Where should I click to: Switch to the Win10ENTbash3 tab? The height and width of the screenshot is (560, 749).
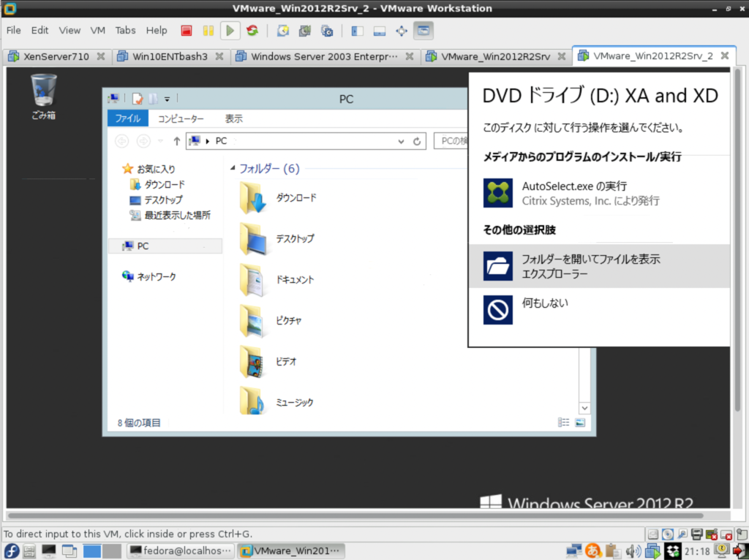pos(170,56)
